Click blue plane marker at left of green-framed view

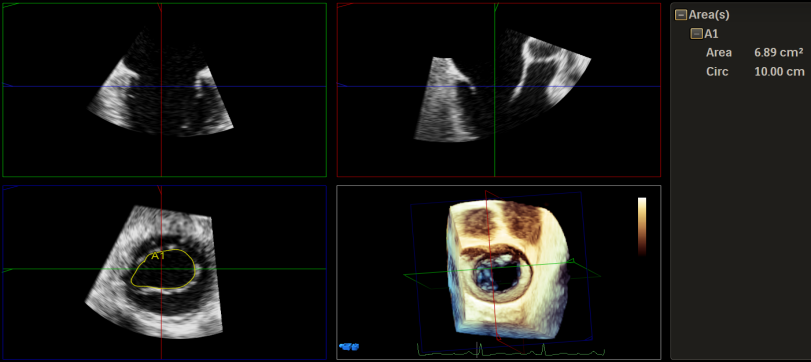(x=7, y=85)
